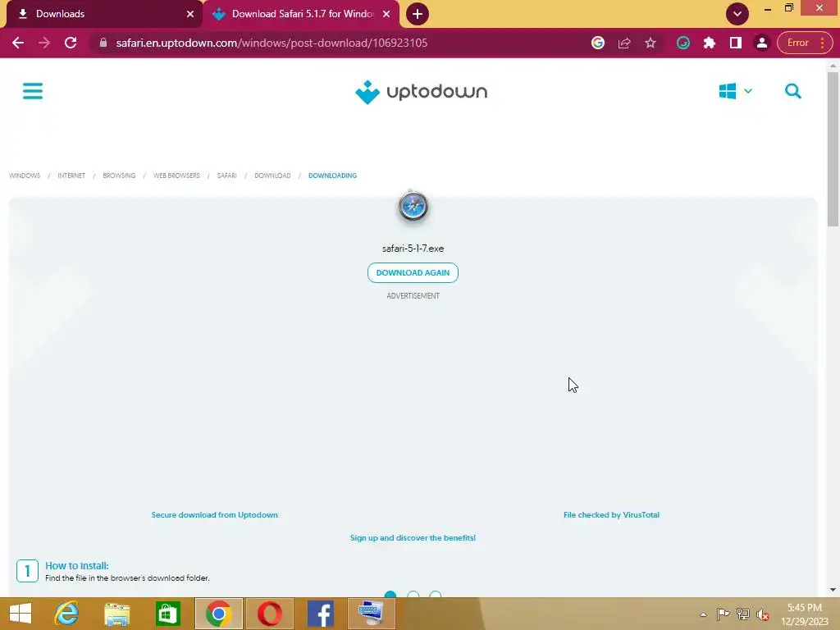Click the Download Again button
840x630 pixels.
[x=413, y=272]
